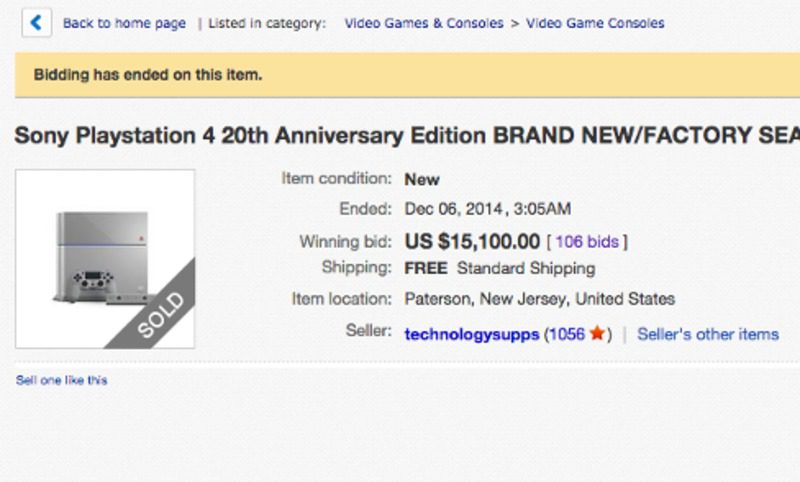Click the orange feedback star icon

tap(597, 334)
